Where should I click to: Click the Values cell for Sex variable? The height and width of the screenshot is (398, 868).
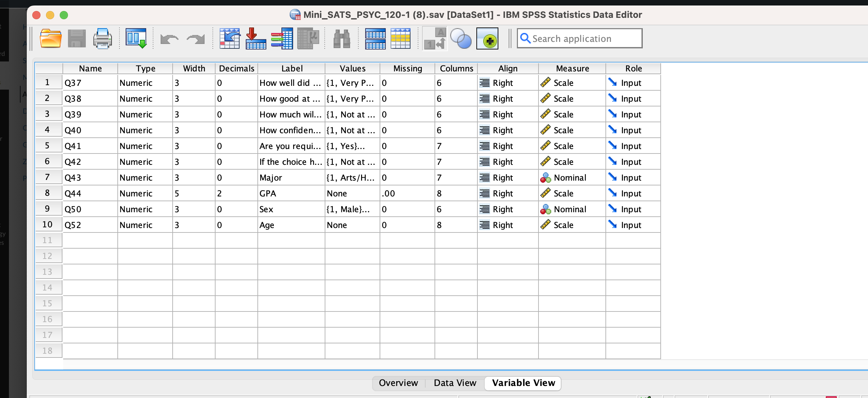pos(352,209)
